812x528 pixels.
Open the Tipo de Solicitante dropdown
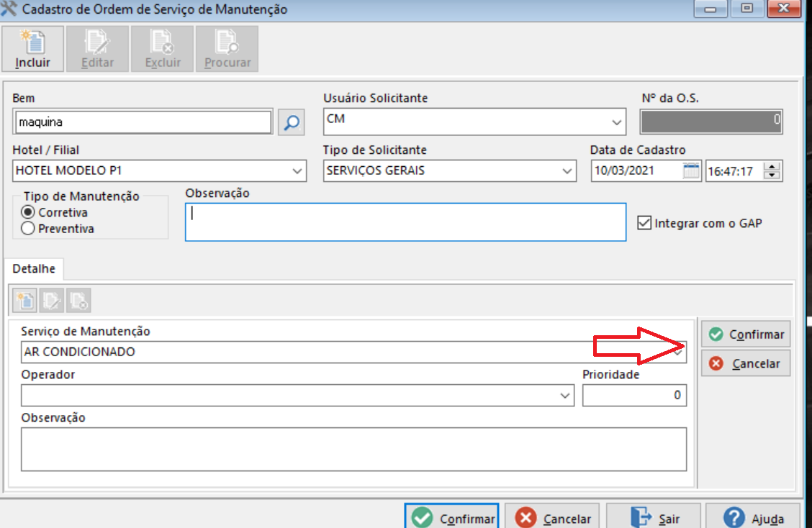point(567,170)
